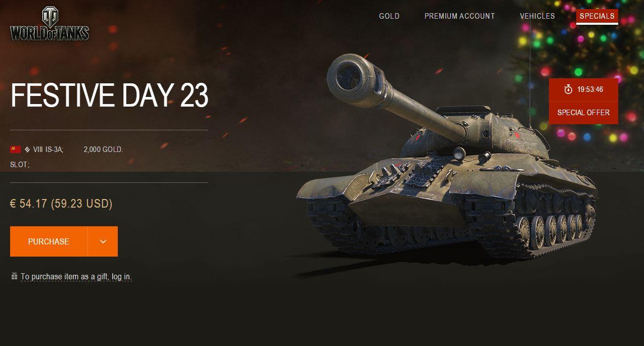
Task: Open the Vehicles menu item
Action: point(537,16)
